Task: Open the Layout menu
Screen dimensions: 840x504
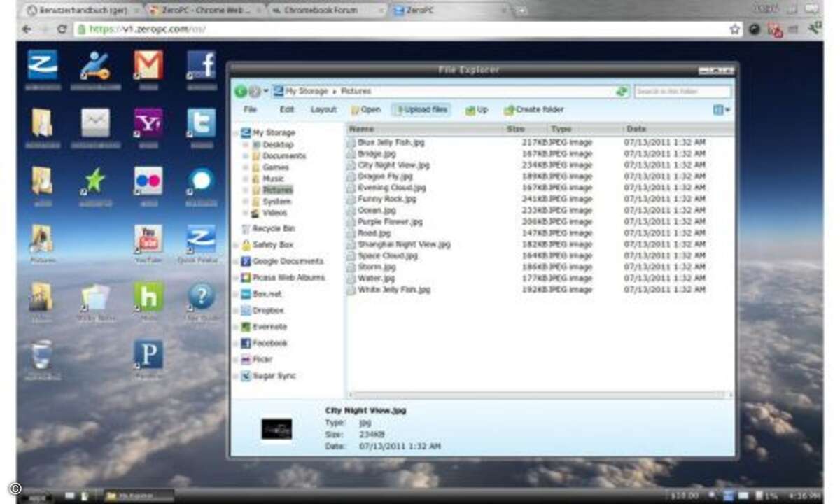Action: pyautogui.click(x=323, y=110)
